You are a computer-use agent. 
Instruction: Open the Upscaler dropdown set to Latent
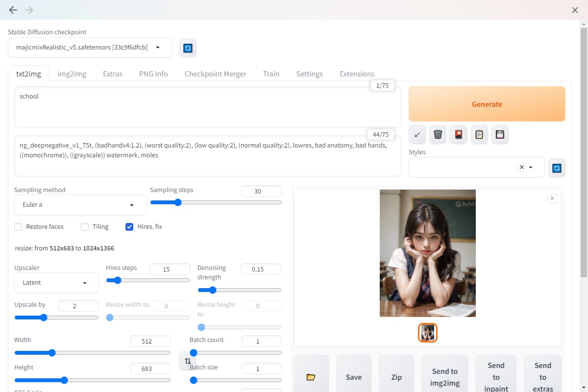click(56, 283)
